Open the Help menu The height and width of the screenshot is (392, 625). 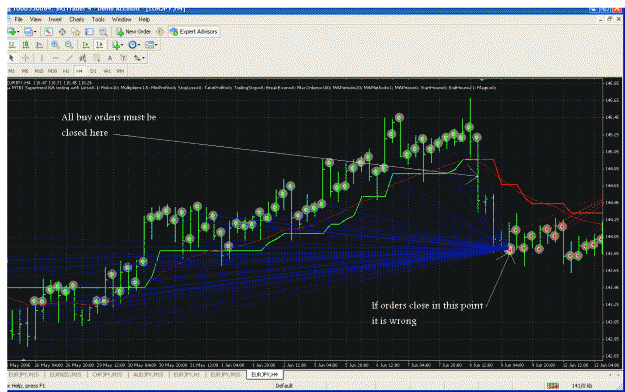(x=144, y=19)
